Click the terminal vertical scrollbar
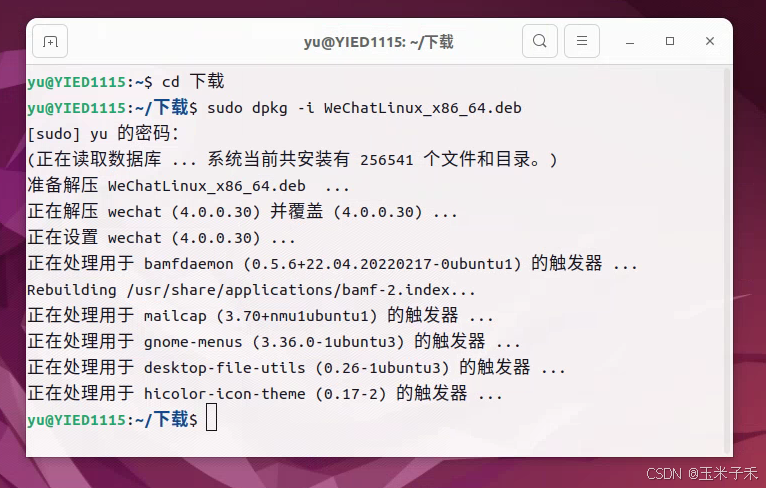 coord(727,260)
